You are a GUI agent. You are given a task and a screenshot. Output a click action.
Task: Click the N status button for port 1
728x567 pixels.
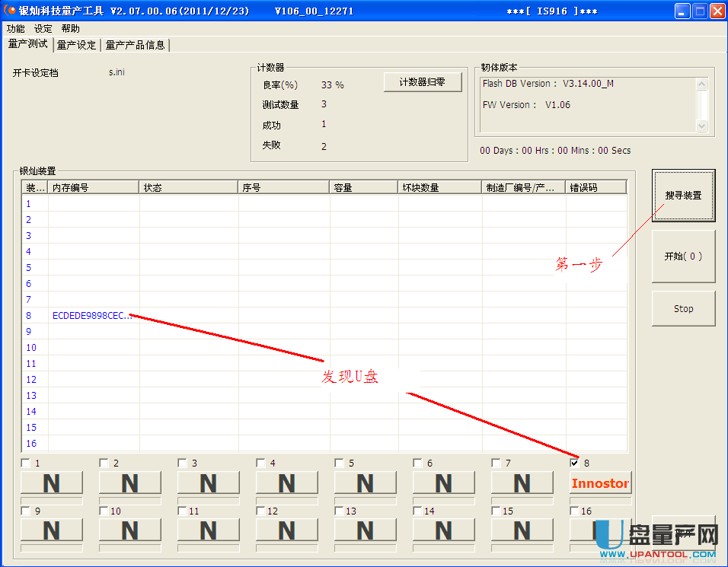(x=51, y=483)
